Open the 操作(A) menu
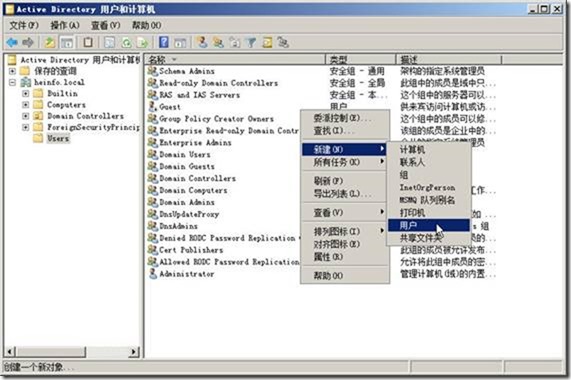Viewport: 571px width, 380px height. (x=65, y=25)
